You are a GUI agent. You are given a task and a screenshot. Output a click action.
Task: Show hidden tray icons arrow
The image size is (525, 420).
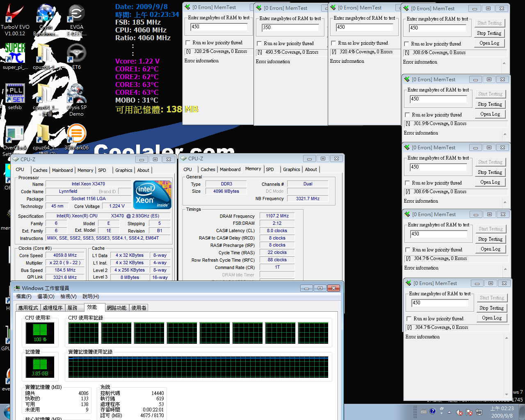(x=450, y=412)
